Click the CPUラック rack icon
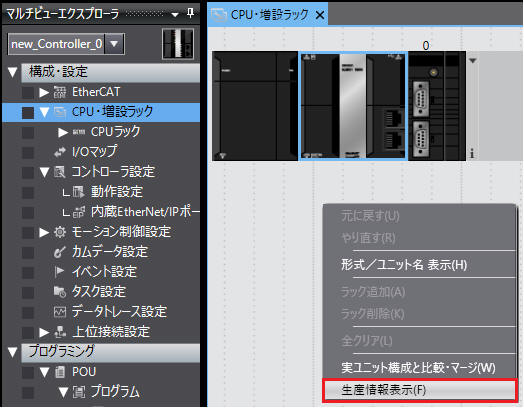524x408 pixels. tap(79, 132)
